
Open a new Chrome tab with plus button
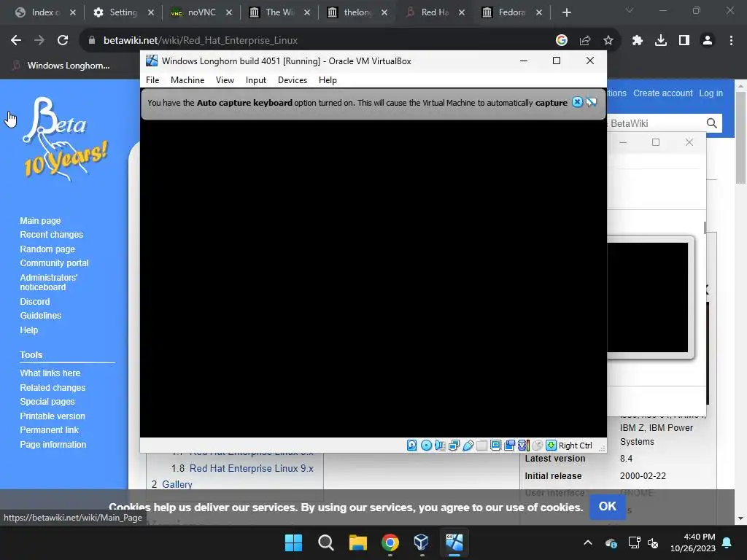click(566, 12)
